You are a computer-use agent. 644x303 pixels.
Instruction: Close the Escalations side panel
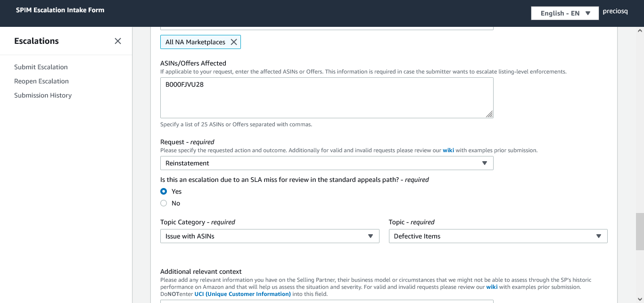(118, 41)
